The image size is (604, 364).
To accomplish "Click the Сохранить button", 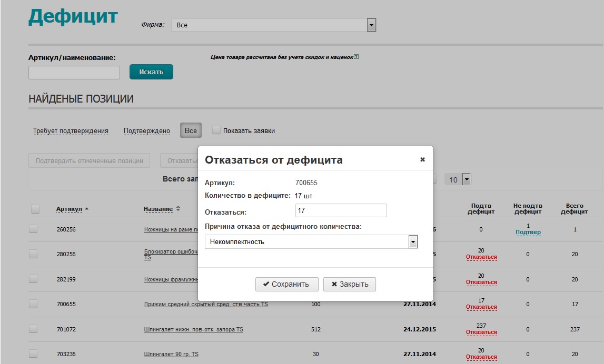I will [286, 284].
